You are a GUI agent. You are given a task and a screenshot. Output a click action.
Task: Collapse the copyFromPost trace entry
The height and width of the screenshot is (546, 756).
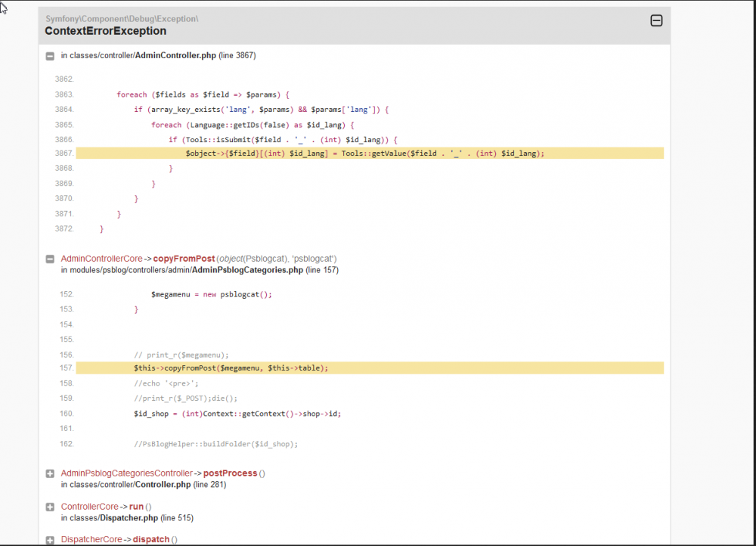click(x=50, y=259)
